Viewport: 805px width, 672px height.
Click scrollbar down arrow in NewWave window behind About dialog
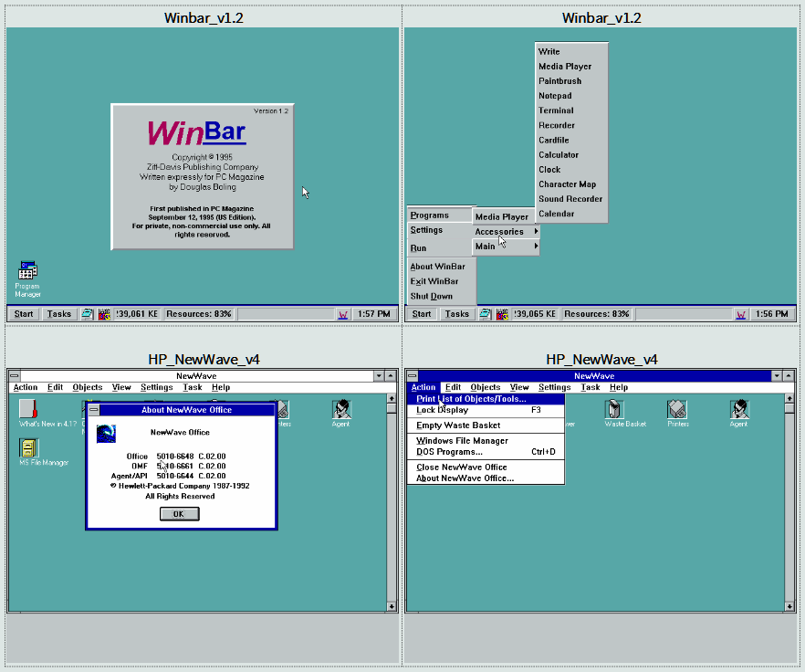[392, 607]
